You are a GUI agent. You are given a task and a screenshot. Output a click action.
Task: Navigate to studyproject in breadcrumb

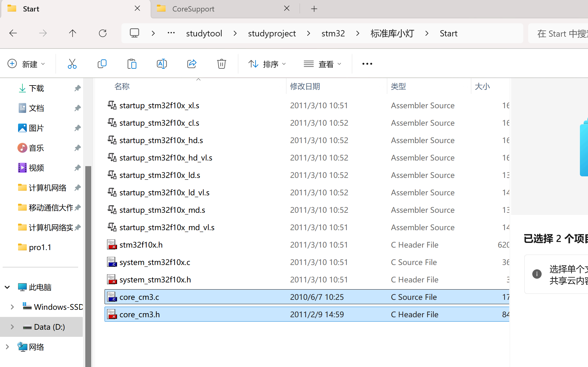(272, 33)
